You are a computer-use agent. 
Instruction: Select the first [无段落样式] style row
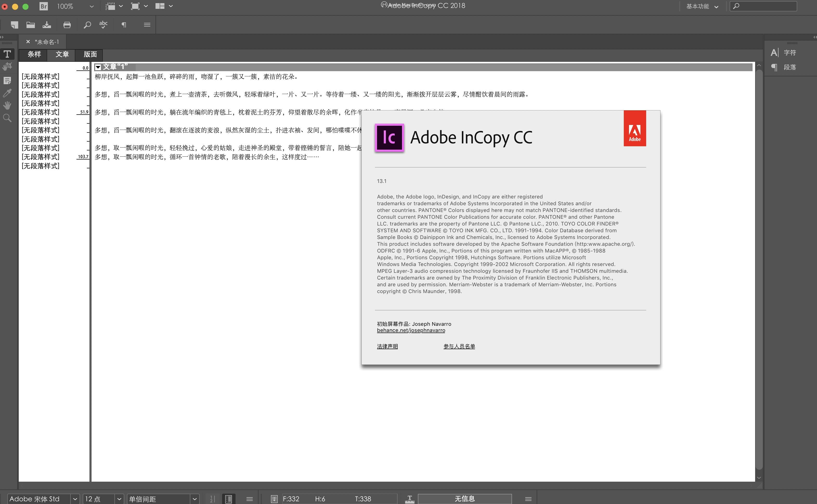(40, 77)
